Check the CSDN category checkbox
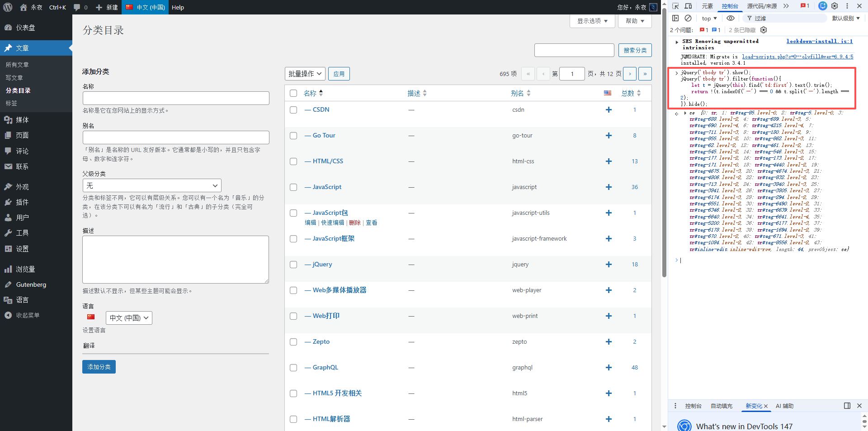 coord(293,110)
